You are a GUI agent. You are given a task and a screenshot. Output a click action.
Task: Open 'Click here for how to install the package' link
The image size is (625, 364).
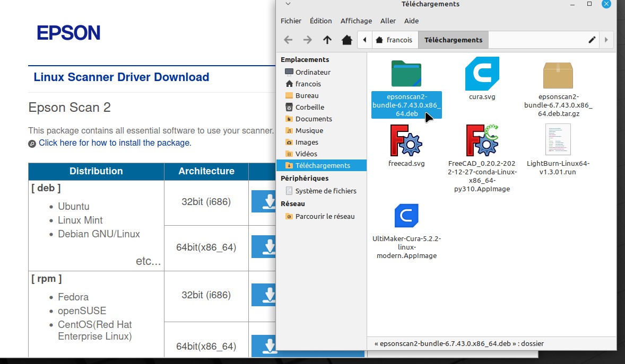tap(115, 143)
